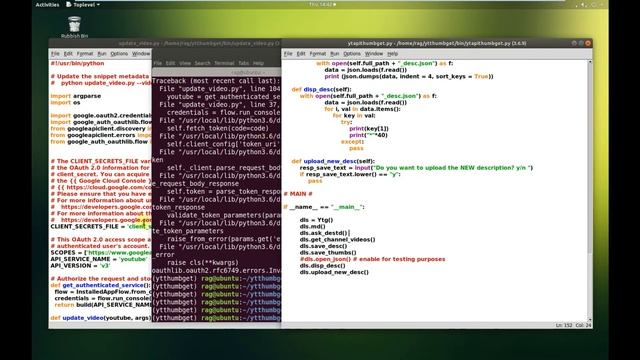Click the 'dls.save_thumbs()' line
The image size is (640, 360).
[x=328, y=253]
